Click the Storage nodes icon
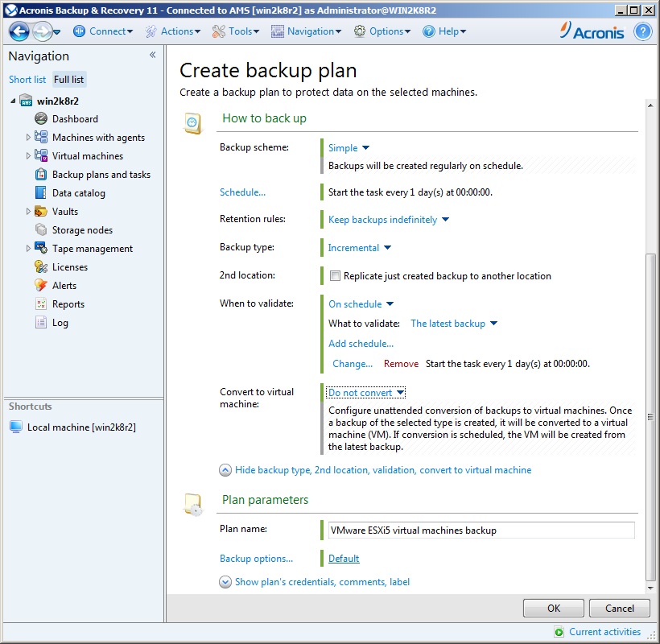The image size is (660, 644). pos(41,229)
